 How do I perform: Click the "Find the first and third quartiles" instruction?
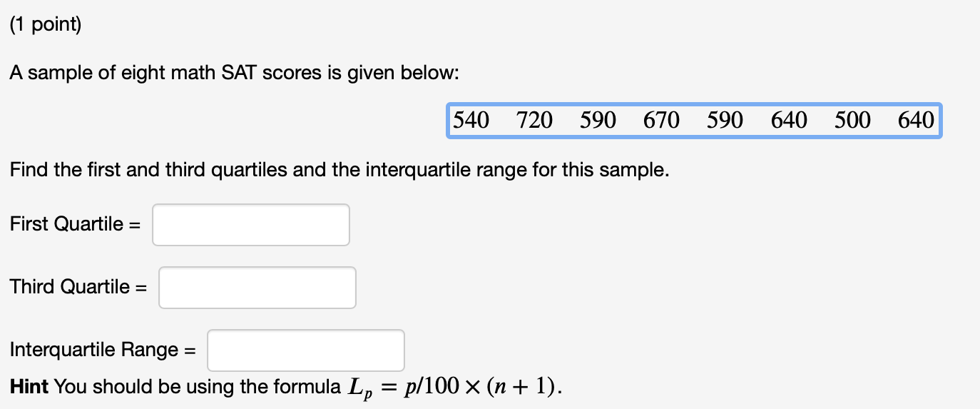(x=340, y=171)
